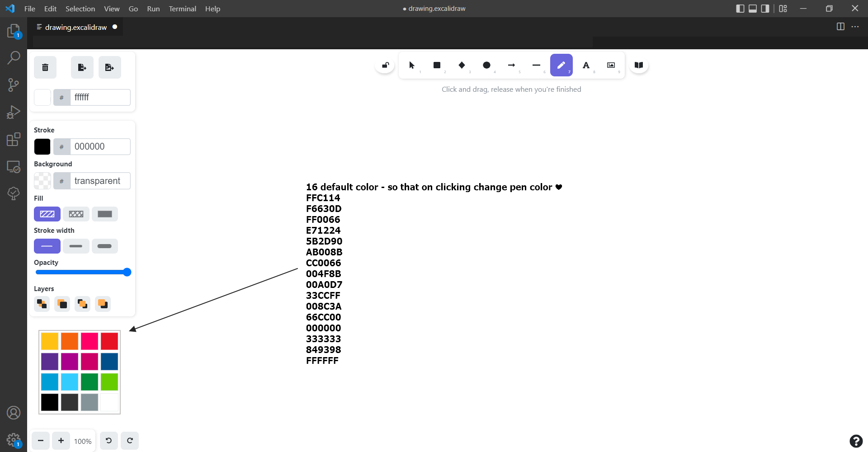Open the shapes library
Viewport: 868px width, 452px height.
pos(638,65)
